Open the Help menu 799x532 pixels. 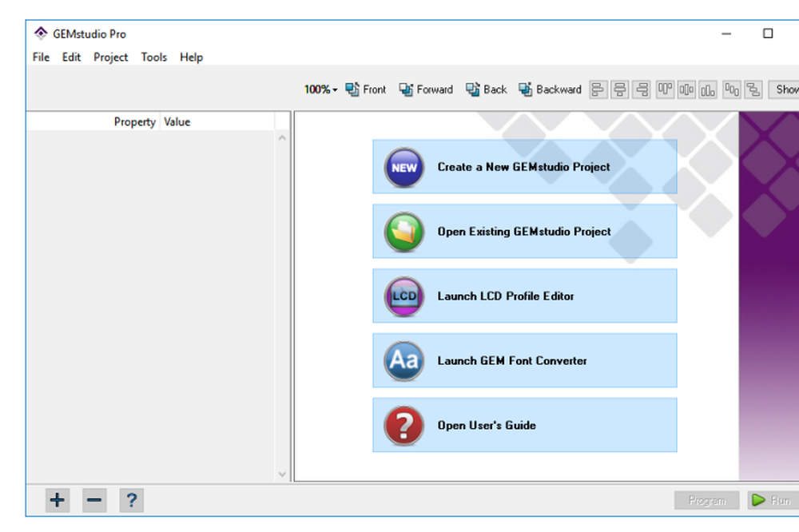[191, 57]
